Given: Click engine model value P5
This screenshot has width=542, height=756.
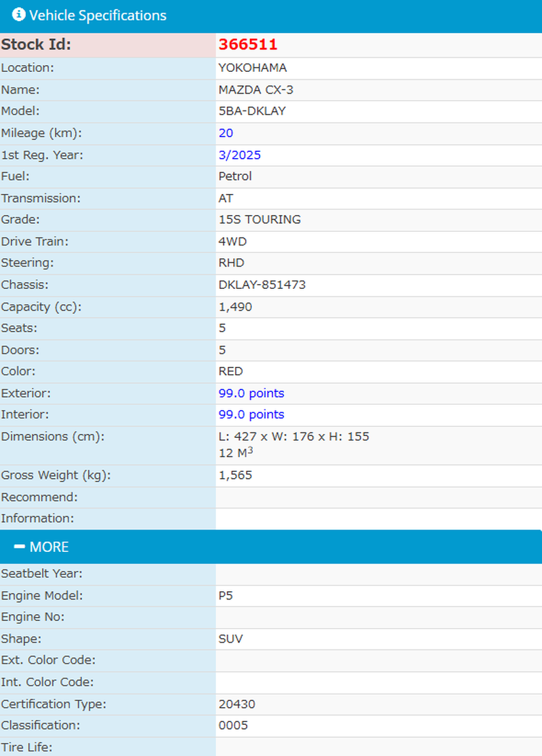Looking at the screenshot, I should point(226,596).
